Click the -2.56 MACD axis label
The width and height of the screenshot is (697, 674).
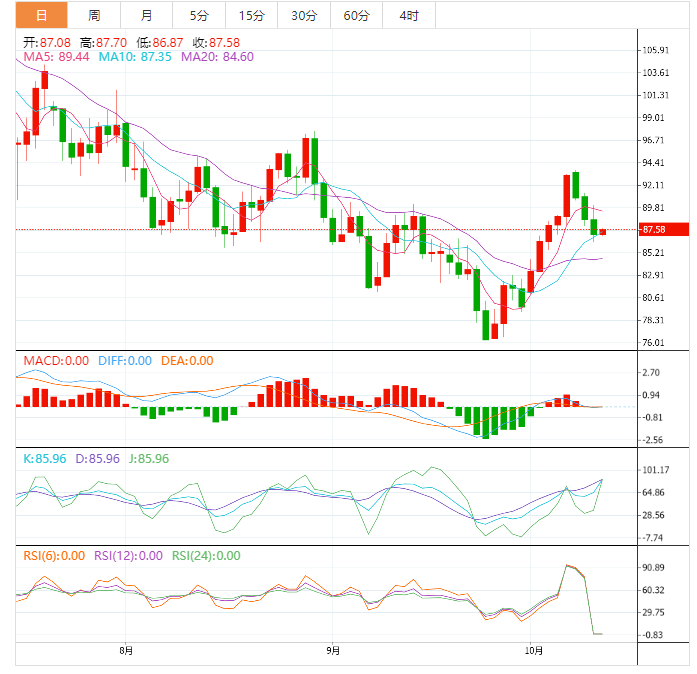pos(652,440)
